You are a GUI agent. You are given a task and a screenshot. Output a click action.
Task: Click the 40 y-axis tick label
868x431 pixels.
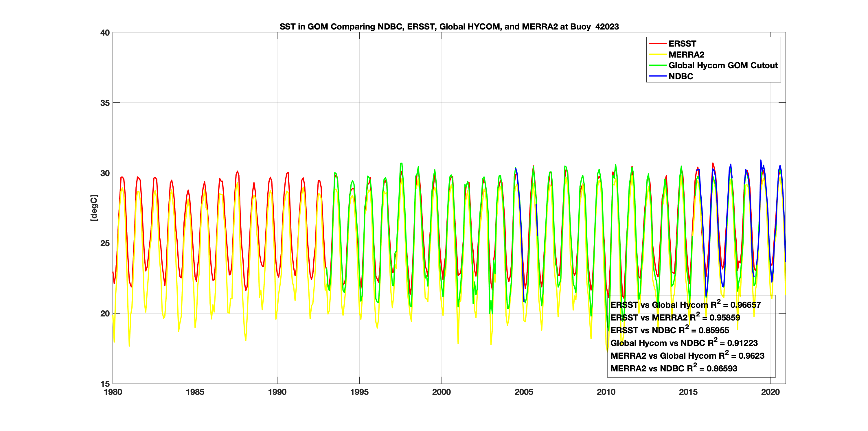tap(105, 33)
